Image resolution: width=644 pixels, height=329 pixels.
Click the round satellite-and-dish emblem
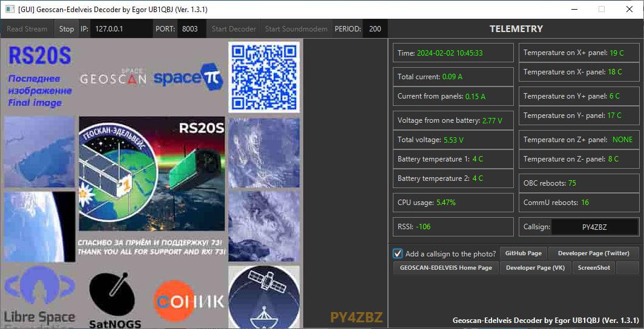click(264, 298)
